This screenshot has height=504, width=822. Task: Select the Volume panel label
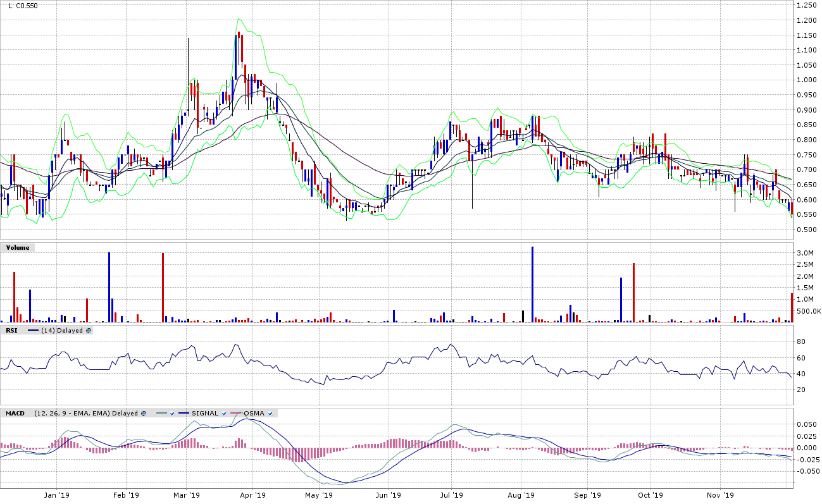coord(18,248)
